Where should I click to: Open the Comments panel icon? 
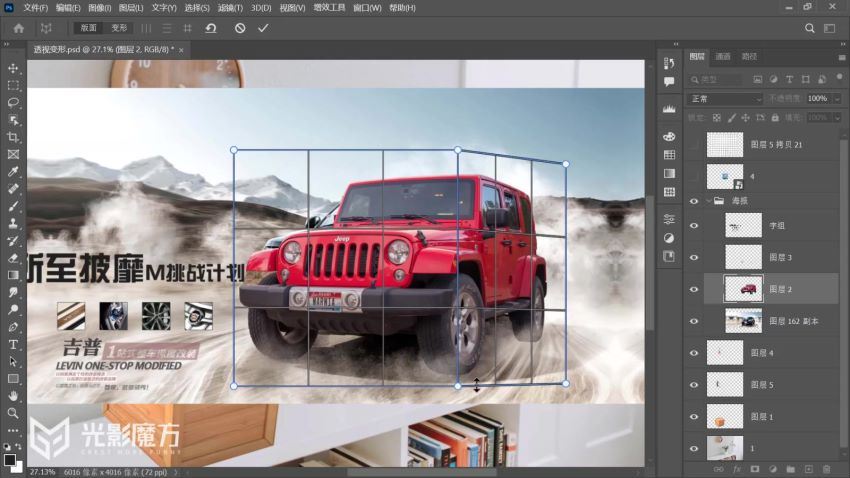pyautogui.click(x=669, y=82)
